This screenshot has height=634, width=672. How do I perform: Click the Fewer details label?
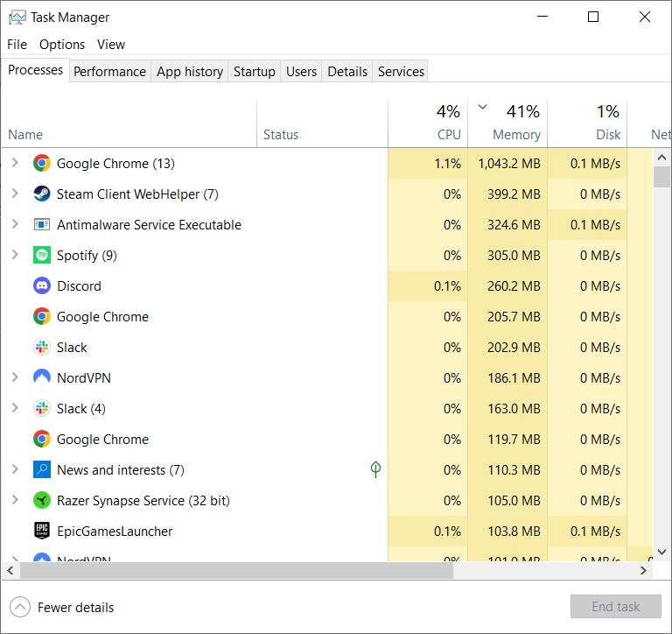[76, 608]
